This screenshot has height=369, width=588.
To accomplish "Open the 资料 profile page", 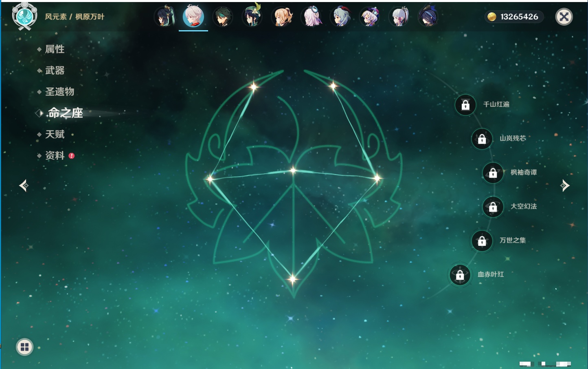I will 55,155.
